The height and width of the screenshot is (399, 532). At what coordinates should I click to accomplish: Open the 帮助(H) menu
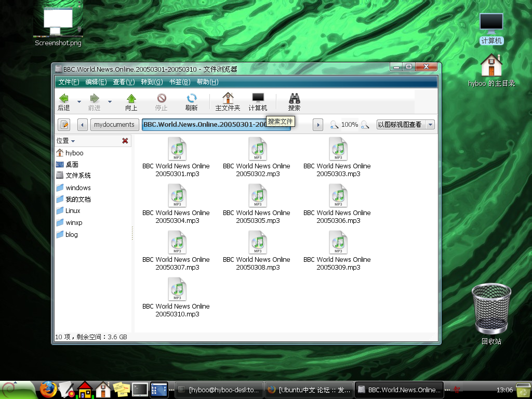tap(208, 82)
